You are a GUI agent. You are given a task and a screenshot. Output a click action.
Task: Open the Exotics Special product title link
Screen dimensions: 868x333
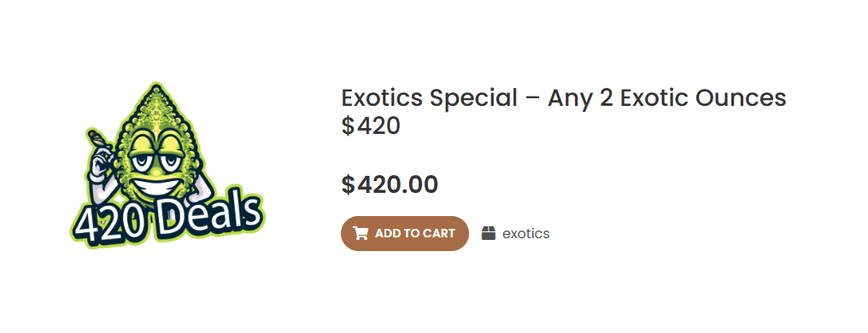564,112
